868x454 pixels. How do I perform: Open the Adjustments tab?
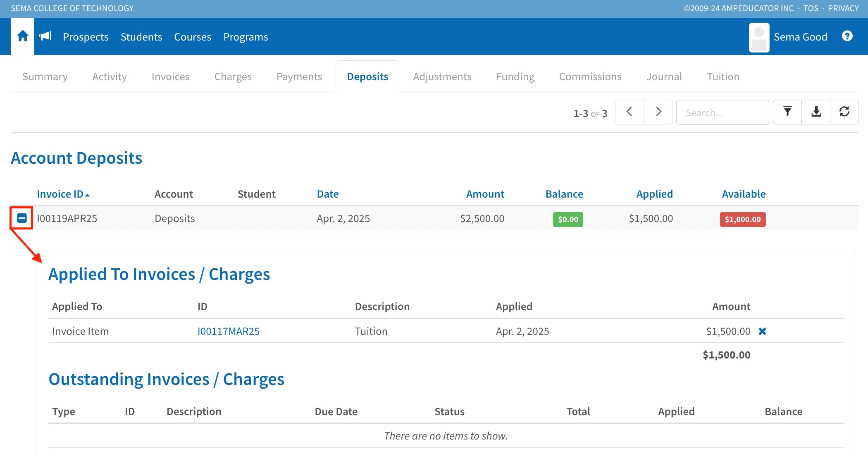(x=442, y=76)
